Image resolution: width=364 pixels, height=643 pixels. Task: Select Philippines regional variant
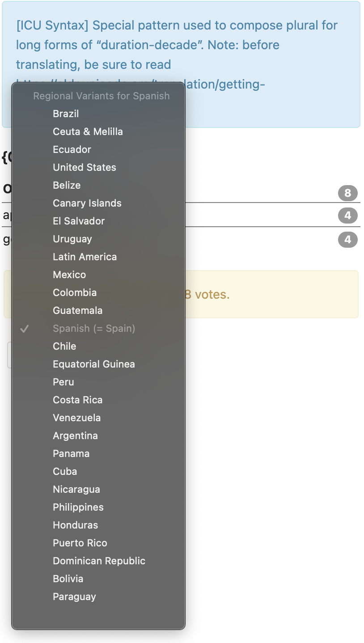[x=78, y=507]
